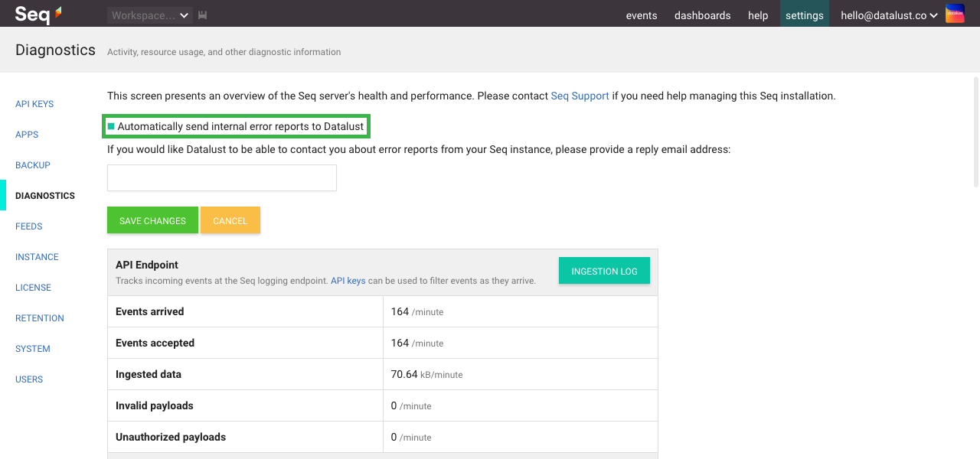This screenshot has width=980, height=459.
Task: Open Retention settings section
Action: 40,318
